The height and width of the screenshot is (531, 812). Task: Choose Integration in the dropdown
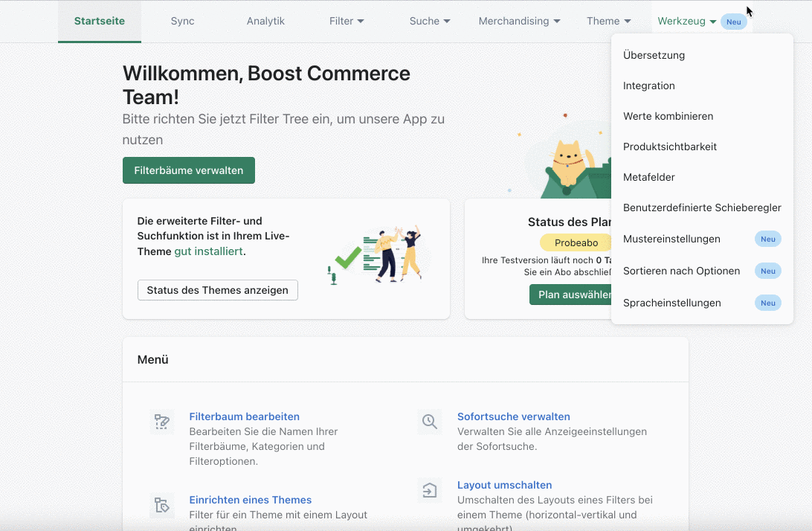[702, 86]
